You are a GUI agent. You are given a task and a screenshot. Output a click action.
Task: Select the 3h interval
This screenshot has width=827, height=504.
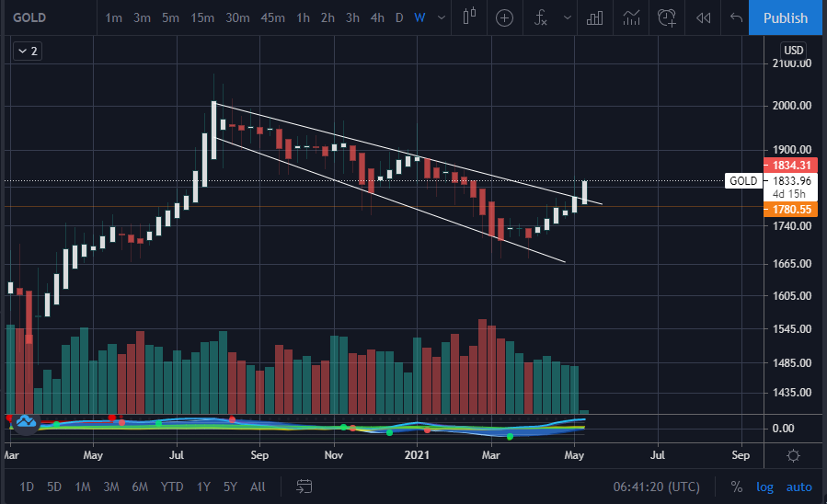pyautogui.click(x=353, y=17)
